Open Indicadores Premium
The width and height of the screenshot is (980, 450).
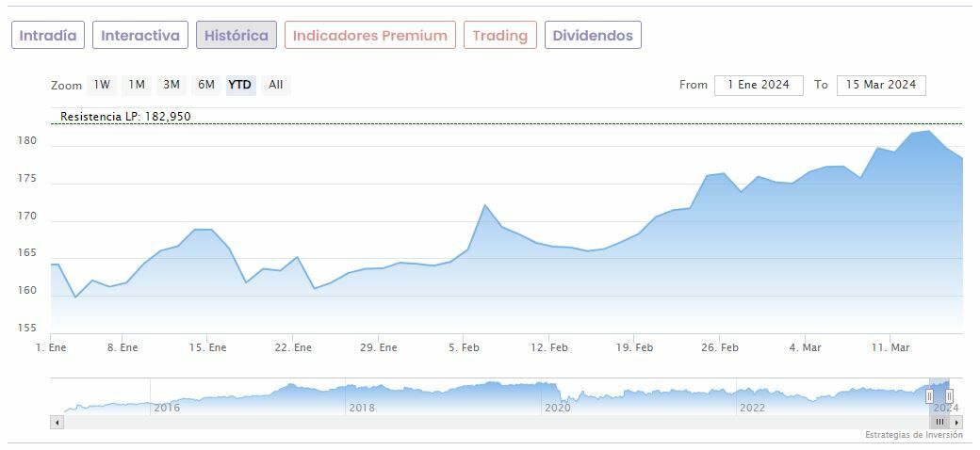[x=370, y=36]
